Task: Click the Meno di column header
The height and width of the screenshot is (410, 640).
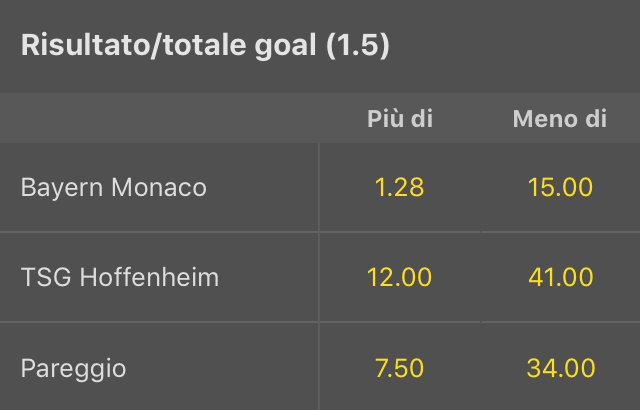Action: point(560,119)
